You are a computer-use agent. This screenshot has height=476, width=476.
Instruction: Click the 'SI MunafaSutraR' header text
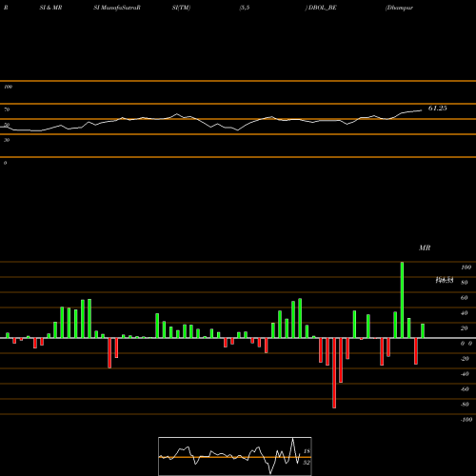tap(117, 8)
